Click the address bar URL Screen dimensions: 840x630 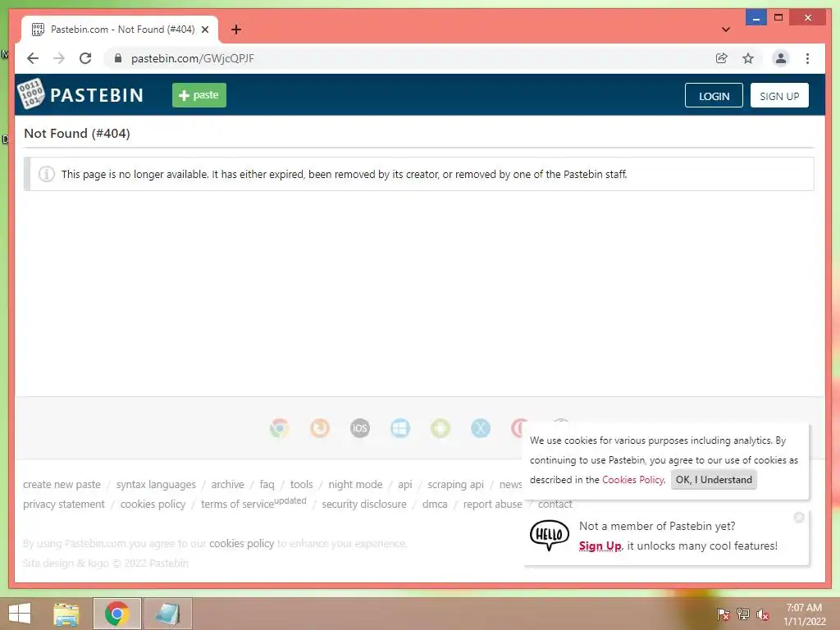pos(192,58)
